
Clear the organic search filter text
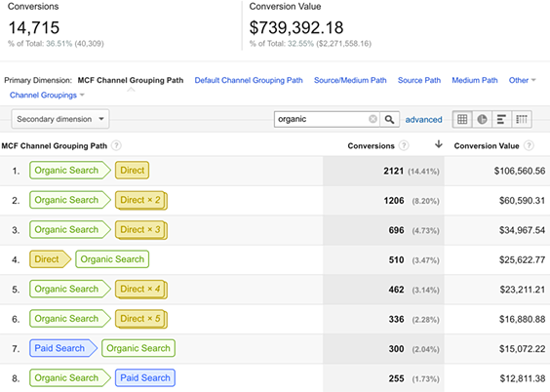373,119
